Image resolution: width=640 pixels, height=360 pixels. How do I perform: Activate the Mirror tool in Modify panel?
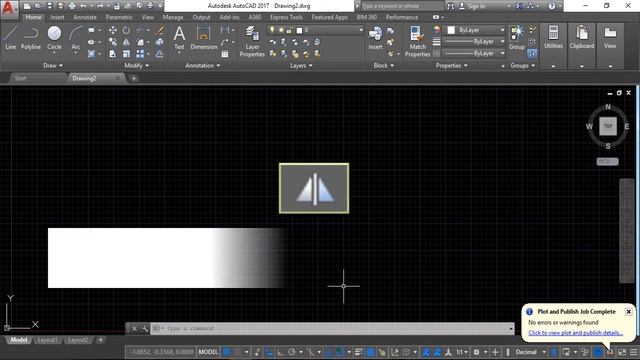127,42
